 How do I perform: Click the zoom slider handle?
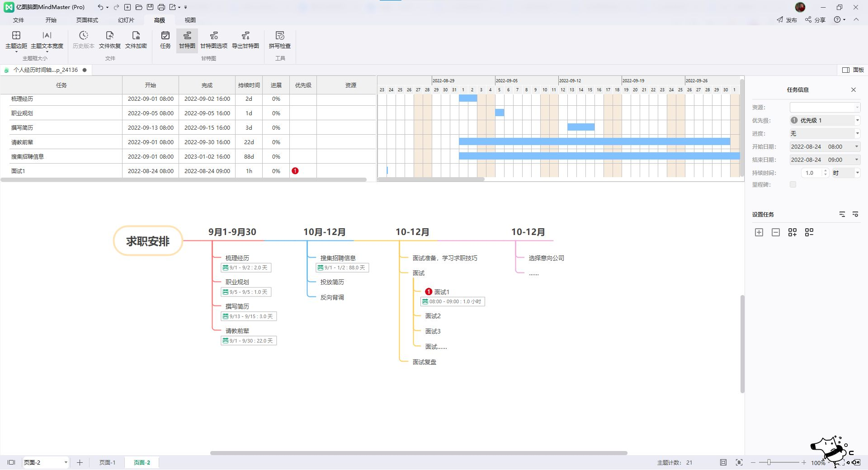pos(769,462)
